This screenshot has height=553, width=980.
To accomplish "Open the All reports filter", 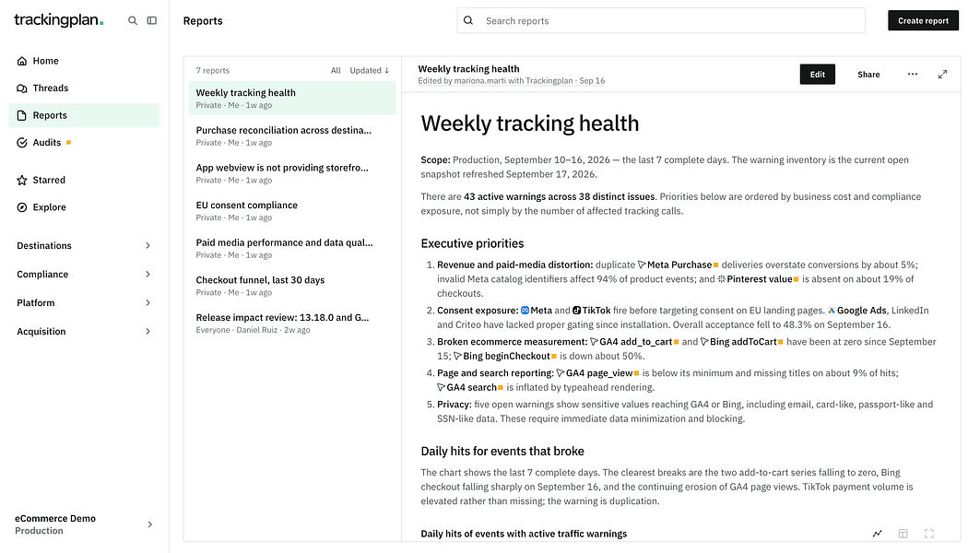I will 336,71.
